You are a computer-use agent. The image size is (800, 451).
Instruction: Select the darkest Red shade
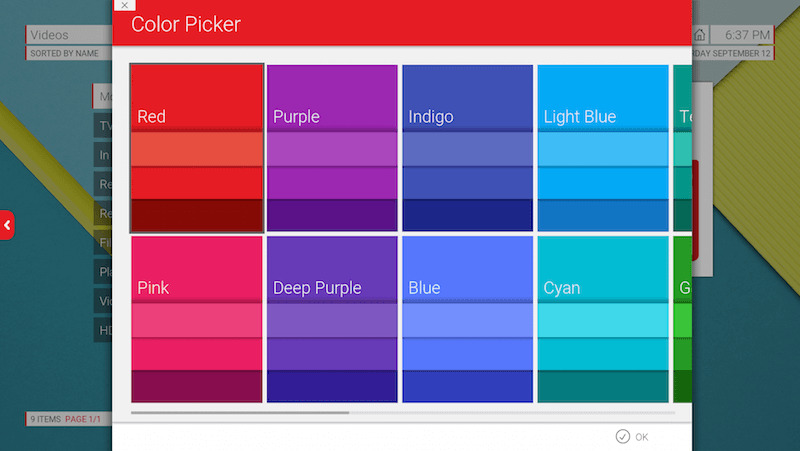[197, 216]
